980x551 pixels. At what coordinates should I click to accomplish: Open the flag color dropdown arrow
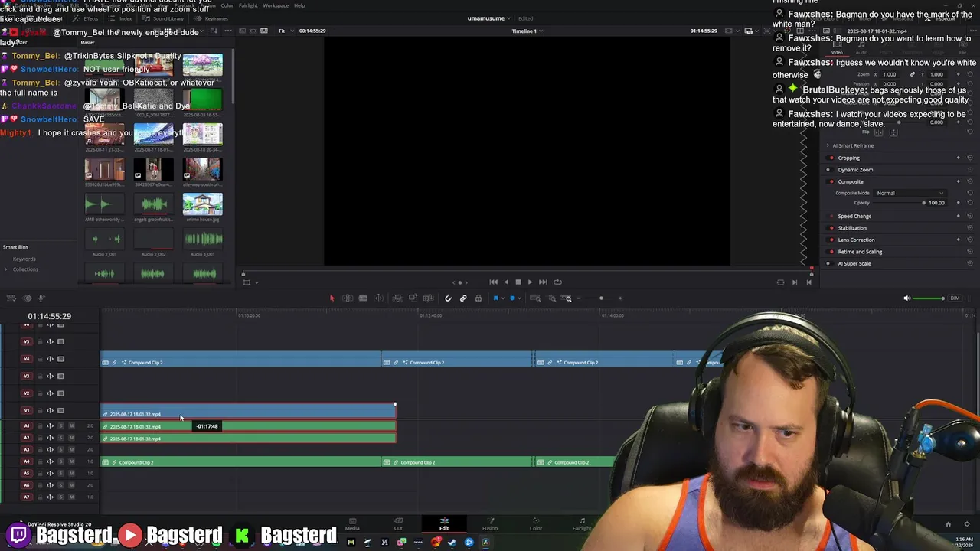(x=501, y=298)
